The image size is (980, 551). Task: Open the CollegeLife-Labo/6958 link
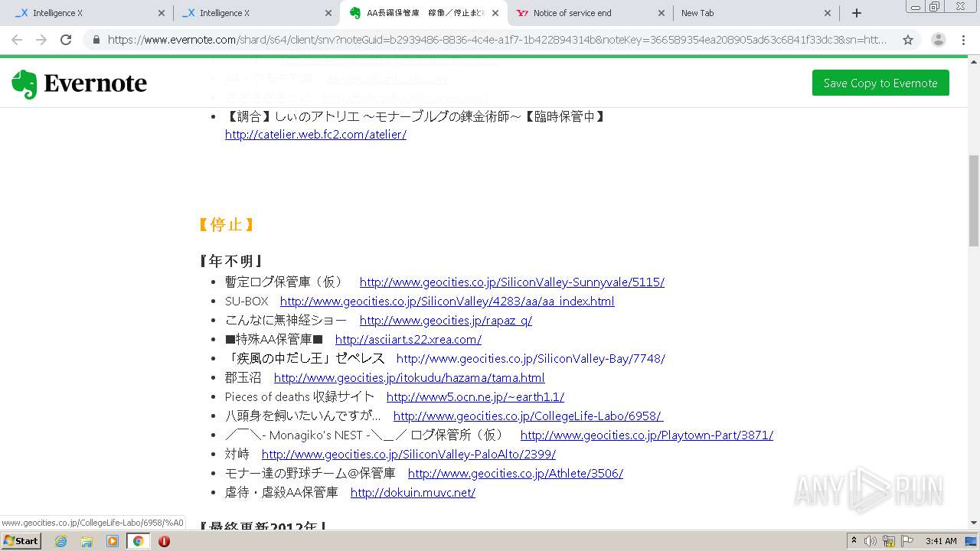[528, 416]
